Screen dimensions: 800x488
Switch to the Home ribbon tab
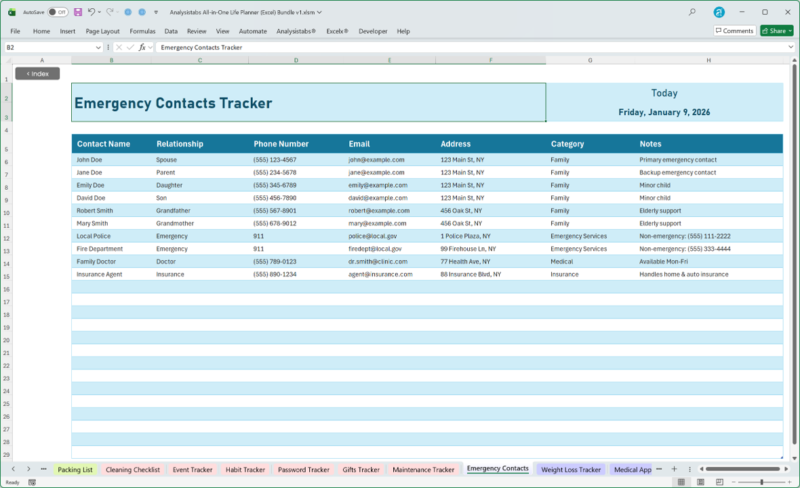tap(41, 31)
